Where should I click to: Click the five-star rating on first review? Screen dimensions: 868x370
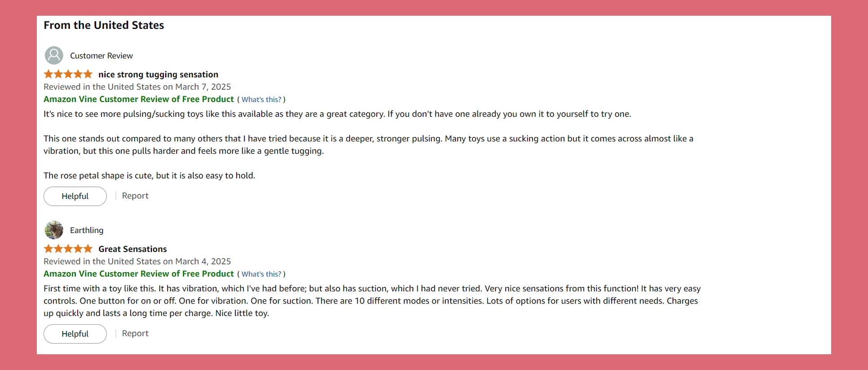[68, 74]
